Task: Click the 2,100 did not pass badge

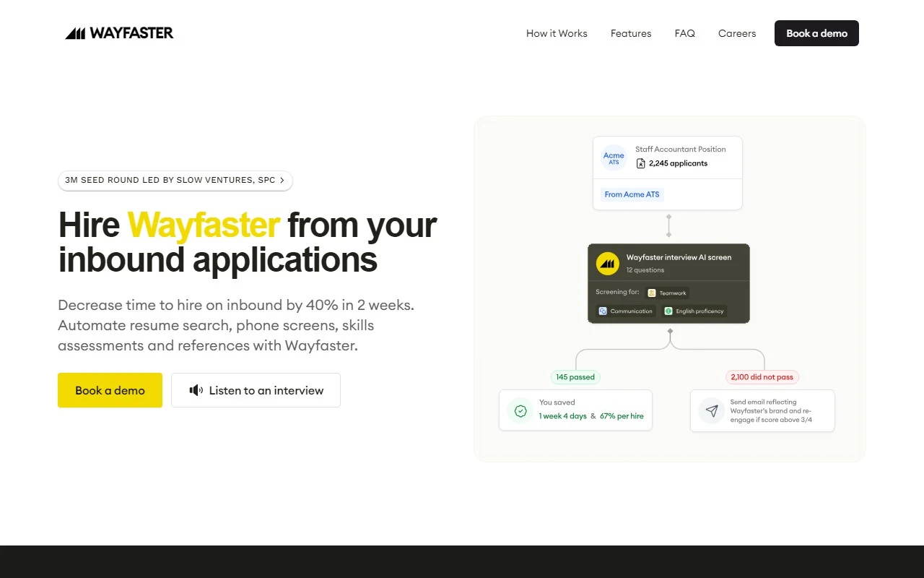Action: (x=762, y=377)
